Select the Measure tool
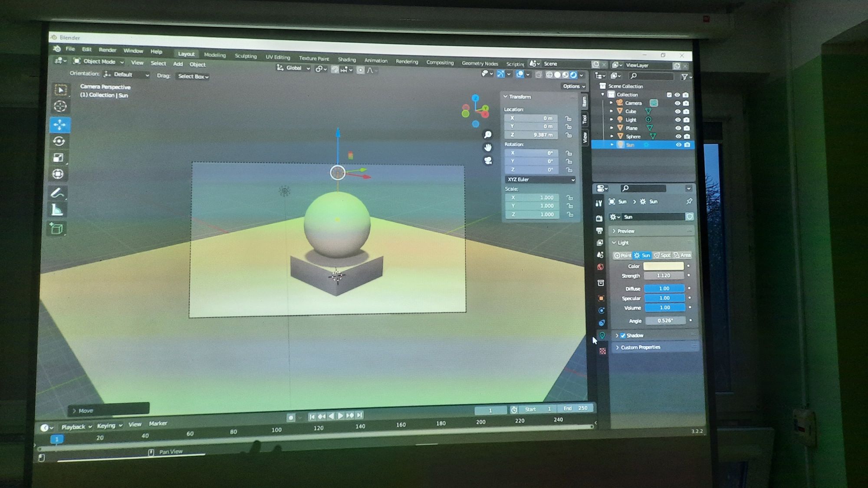This screenshot has height=488, width=868. point(57,210)
